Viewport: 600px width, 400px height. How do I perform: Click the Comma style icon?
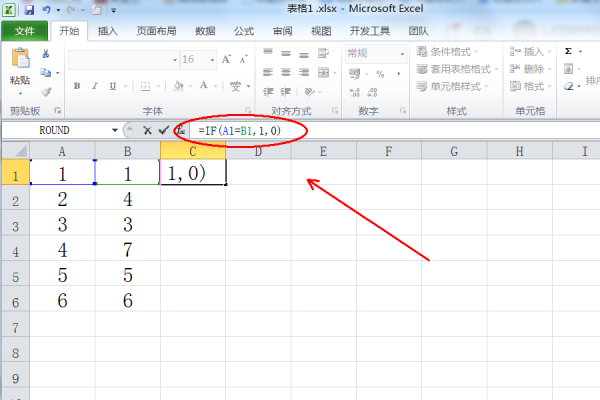tap(399, 74)
